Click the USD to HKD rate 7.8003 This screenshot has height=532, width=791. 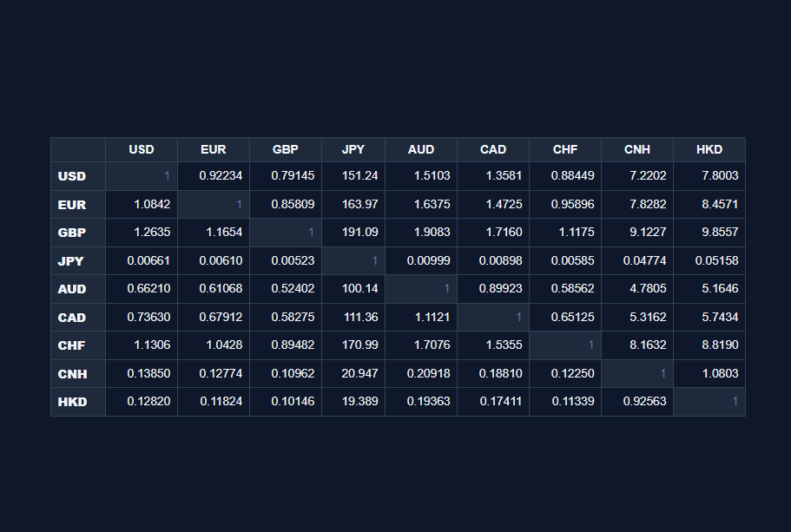(709, 176)
